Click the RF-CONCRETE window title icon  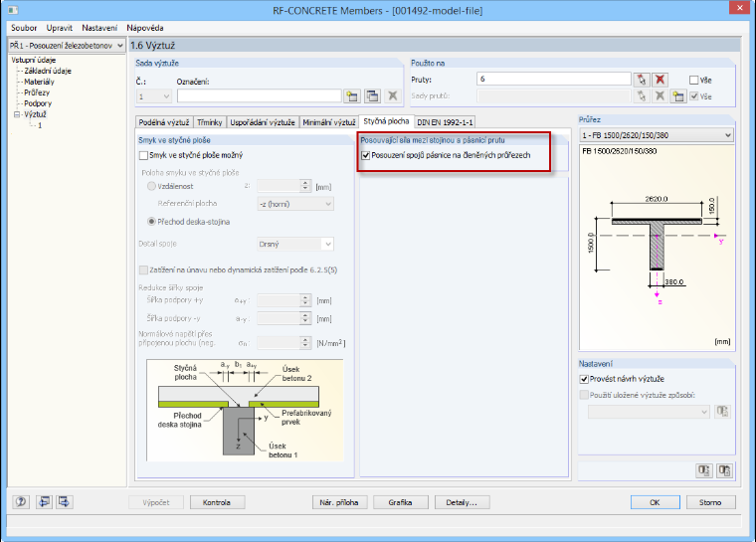point(13,9)
